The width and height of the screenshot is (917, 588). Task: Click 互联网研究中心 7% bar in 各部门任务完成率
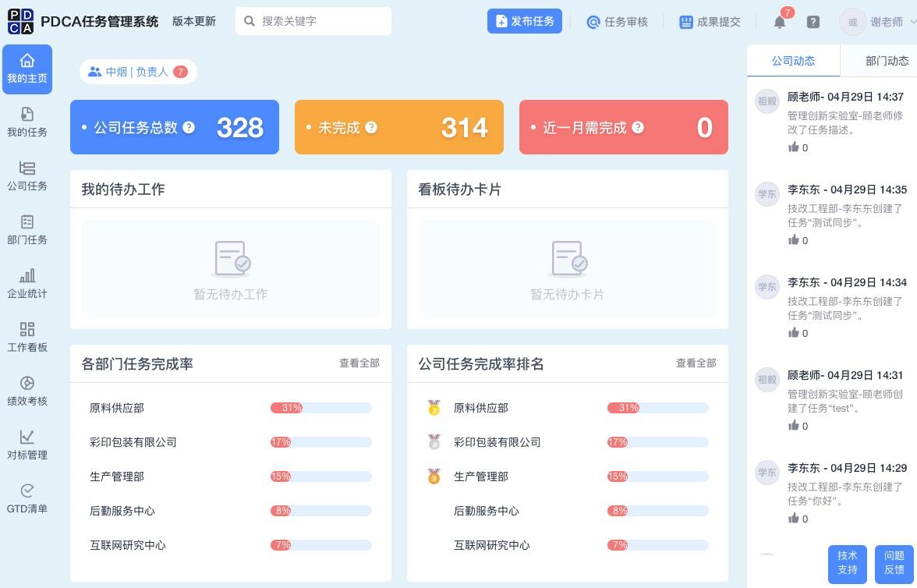click(x=321, y=544)
